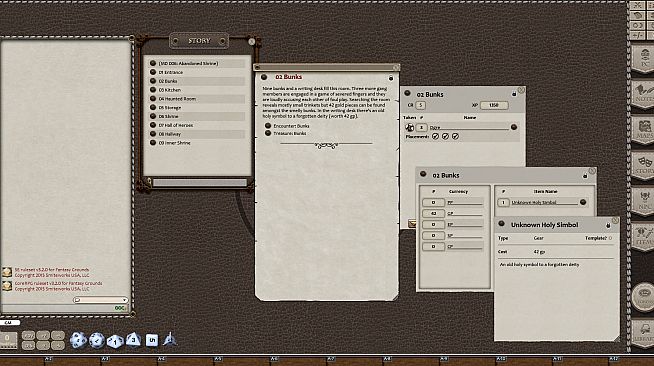Image resolution: width=654 pixels, height=366 pixels.
Task: Click the item quantity field showing 1
Action: point(503,203)
